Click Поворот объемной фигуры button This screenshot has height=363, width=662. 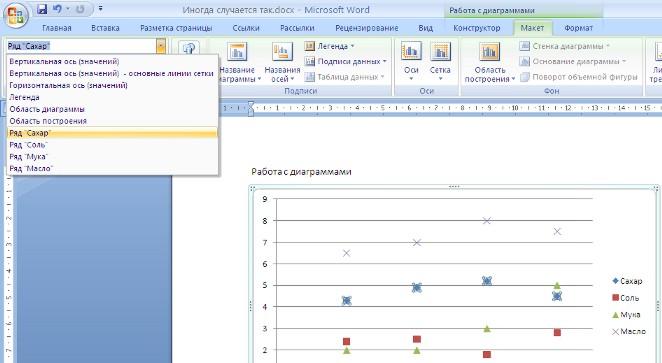pos(579,77)
